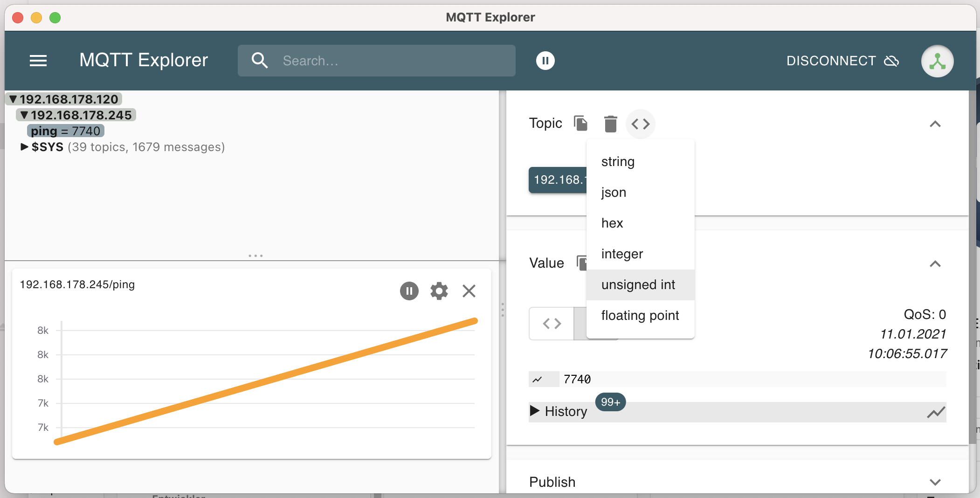
Task: Click the tree/chart divider dots handle
Action: (255, 256)
